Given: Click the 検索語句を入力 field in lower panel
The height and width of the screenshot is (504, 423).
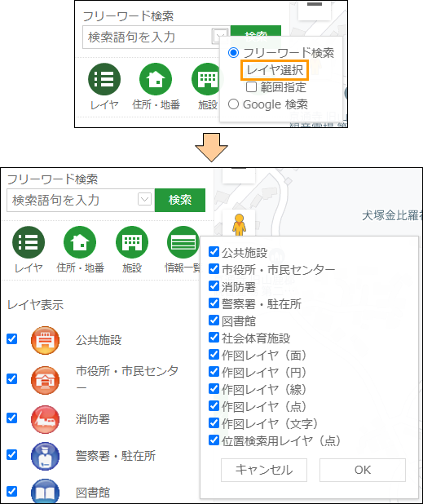Looking at the screenshot, I should 73,201.
